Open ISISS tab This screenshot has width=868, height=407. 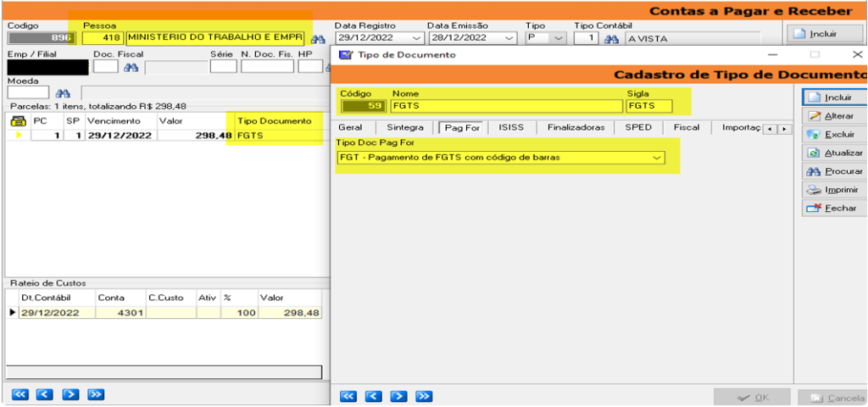(x=511, y=127)
